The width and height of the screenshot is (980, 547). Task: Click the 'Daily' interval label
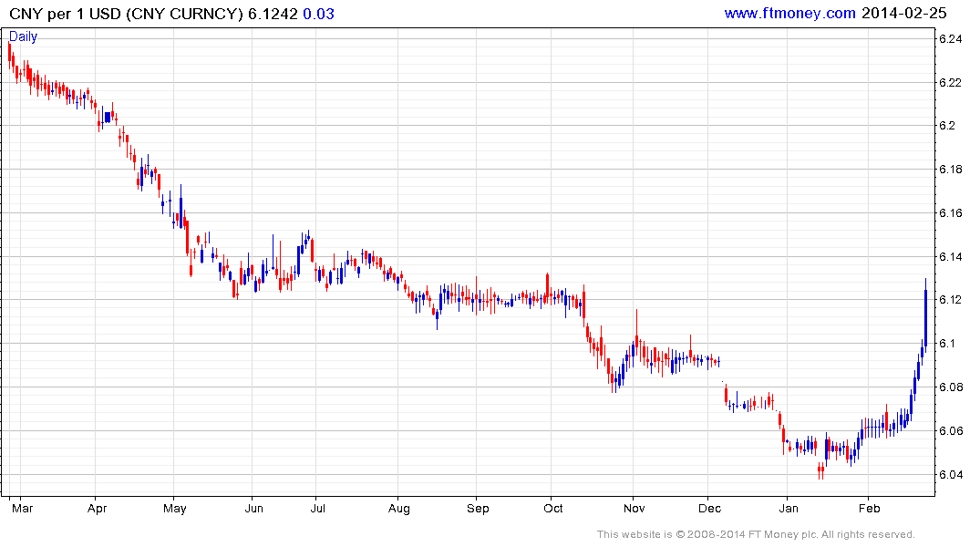pyautogui.click(x=23, y=36)
